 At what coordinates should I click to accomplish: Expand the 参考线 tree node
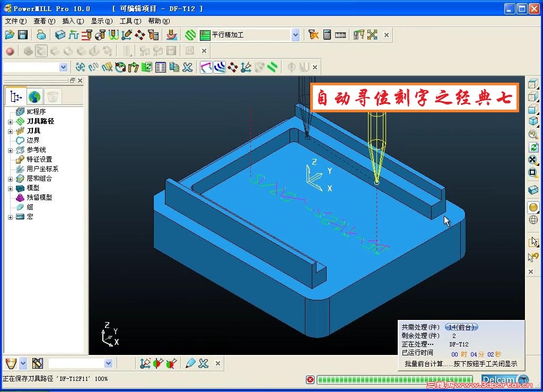point(10,150)
